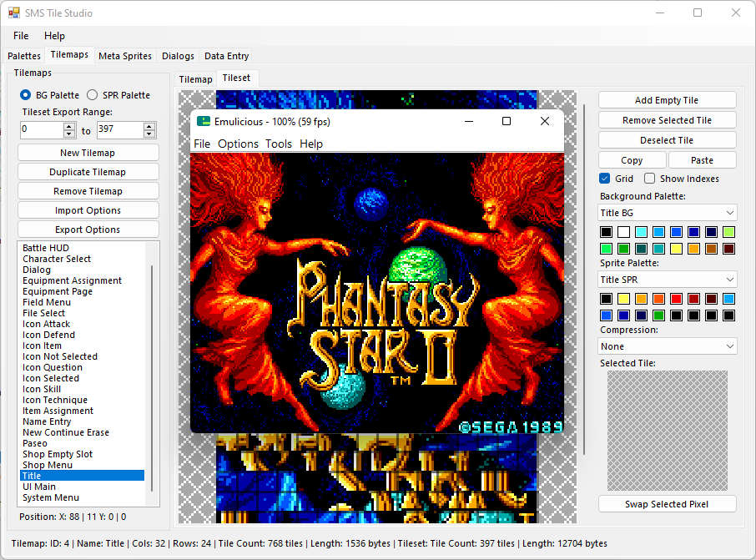Screen dimensions: 756x560
Task: Click the New Tilemap button
Action: tap(88, 153)
